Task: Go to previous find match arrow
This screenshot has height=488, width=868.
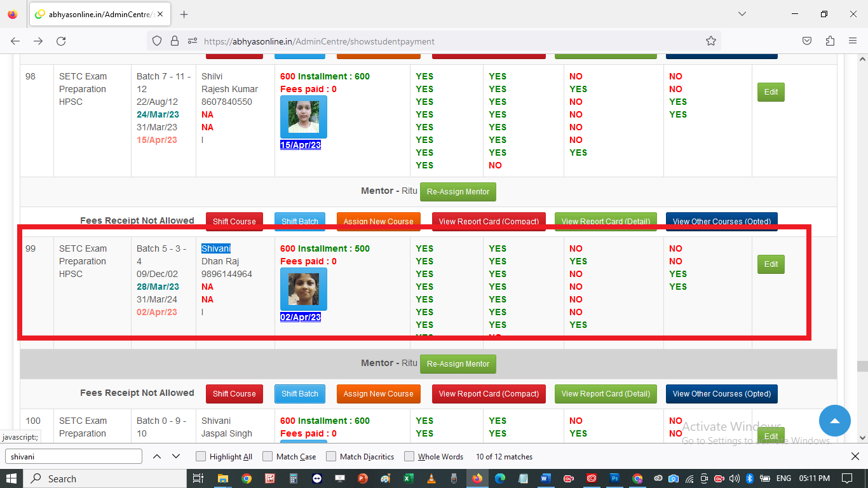Action: (x=157, y=456)
